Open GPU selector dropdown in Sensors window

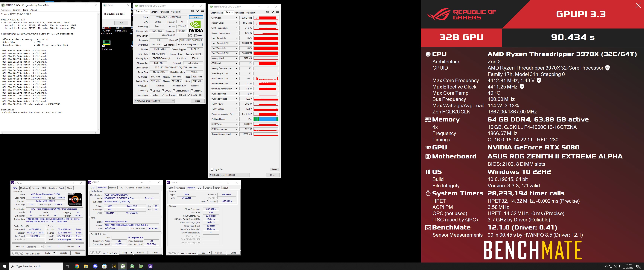(x=229, y=175)
